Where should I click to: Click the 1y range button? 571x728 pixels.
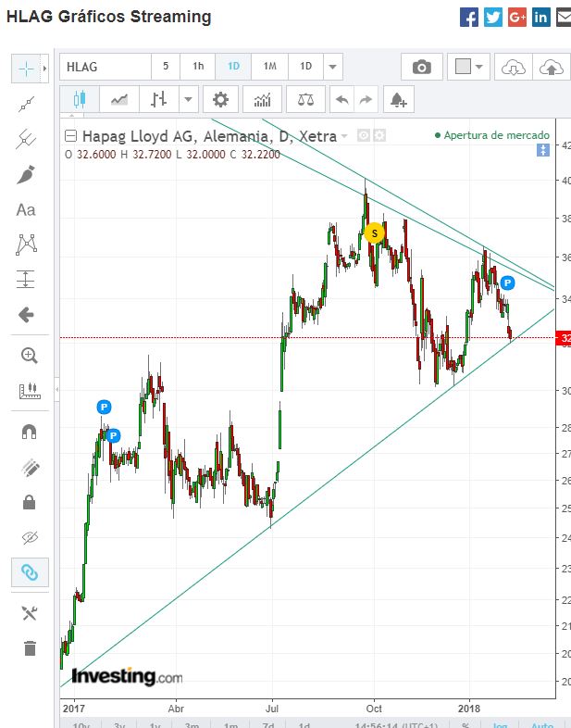[155, 724]
